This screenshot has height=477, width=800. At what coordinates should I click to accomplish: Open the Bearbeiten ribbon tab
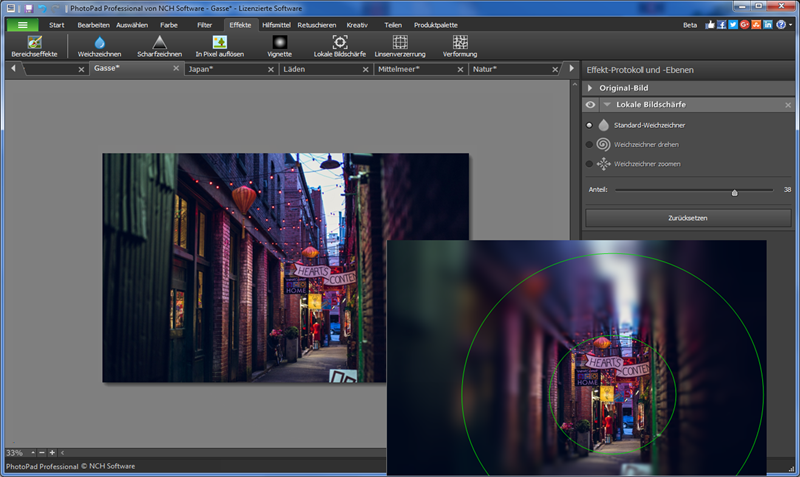click(93, 24)
